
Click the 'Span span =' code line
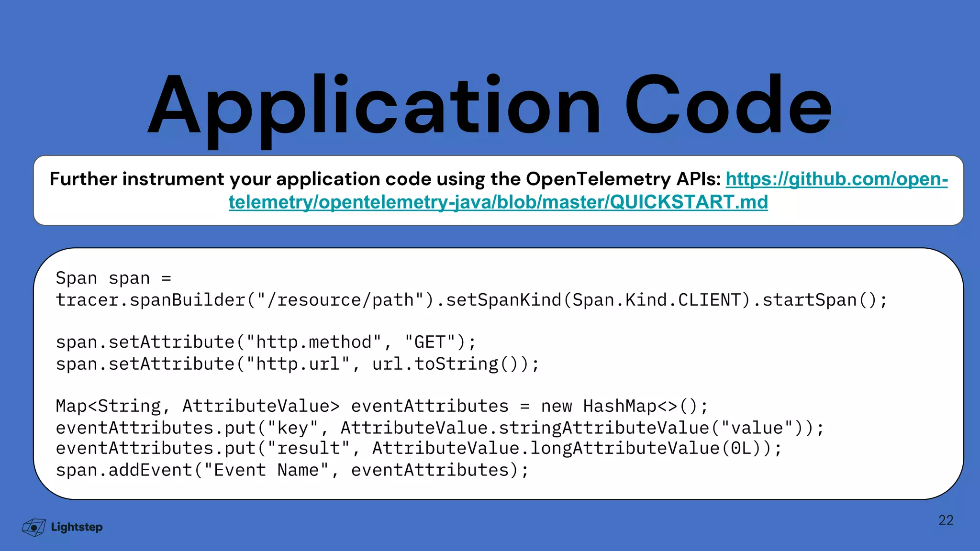pyautogui.click(x=113, y=278)
